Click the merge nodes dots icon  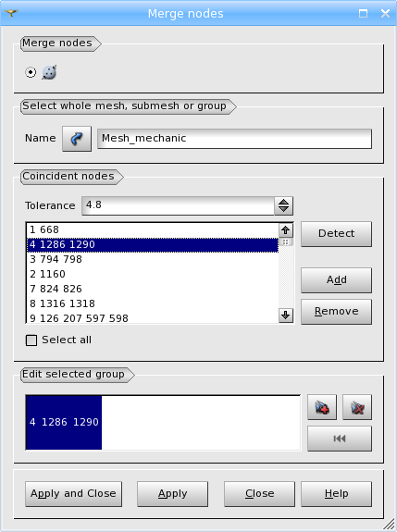point(49,72)
